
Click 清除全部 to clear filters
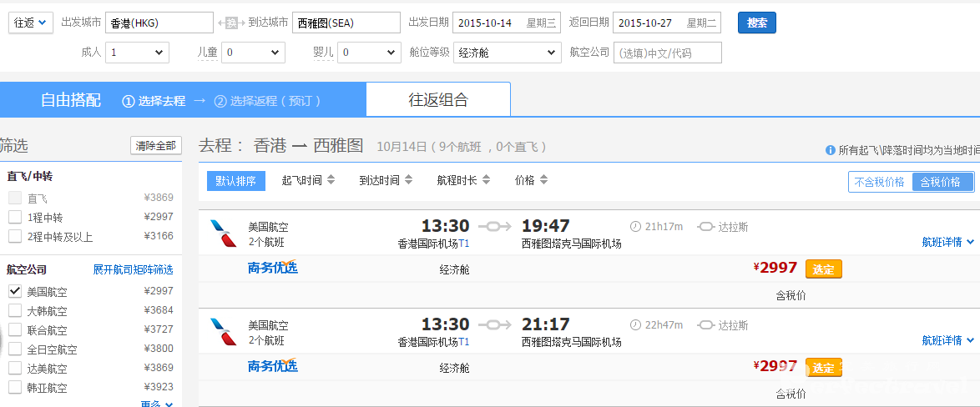155,145
